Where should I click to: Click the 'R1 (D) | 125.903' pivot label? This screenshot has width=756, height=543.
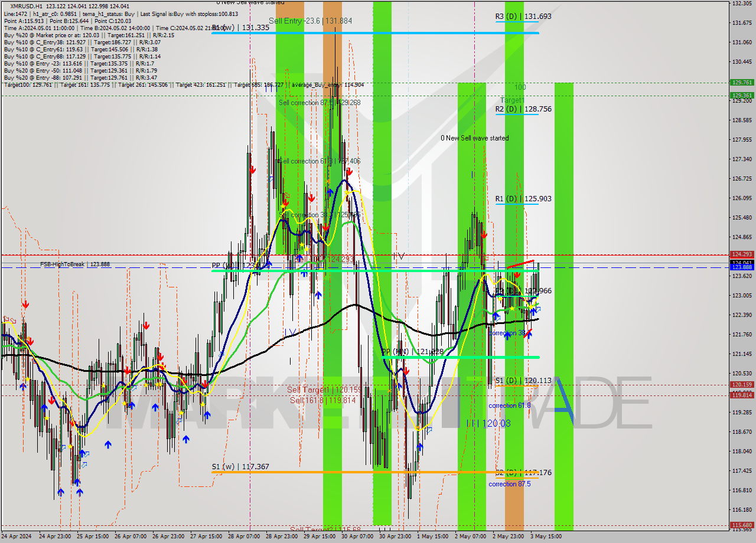click(523, 199)
